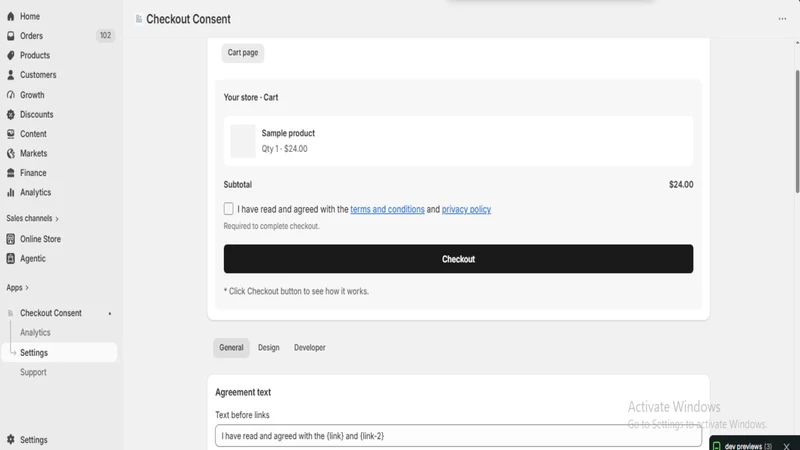Click the Orders inbox icon
The image size is (800, 450).
[11, 36]
